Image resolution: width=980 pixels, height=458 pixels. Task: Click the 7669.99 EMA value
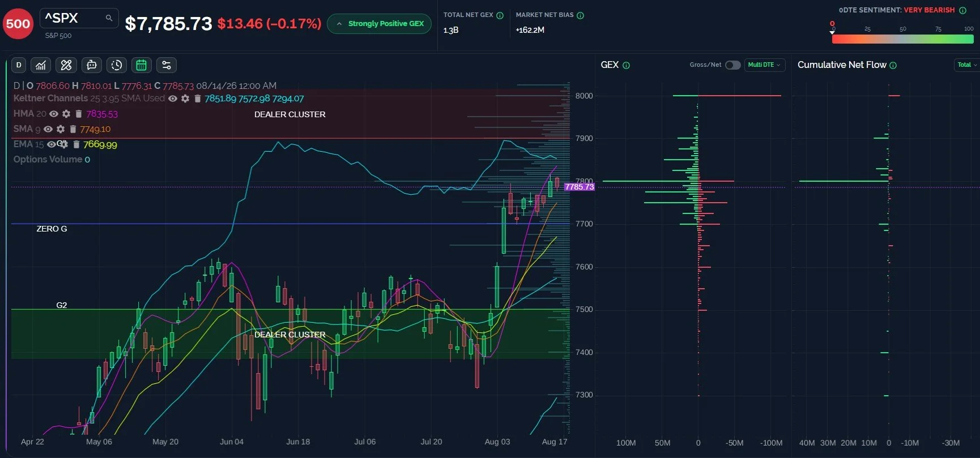point(100,144)
